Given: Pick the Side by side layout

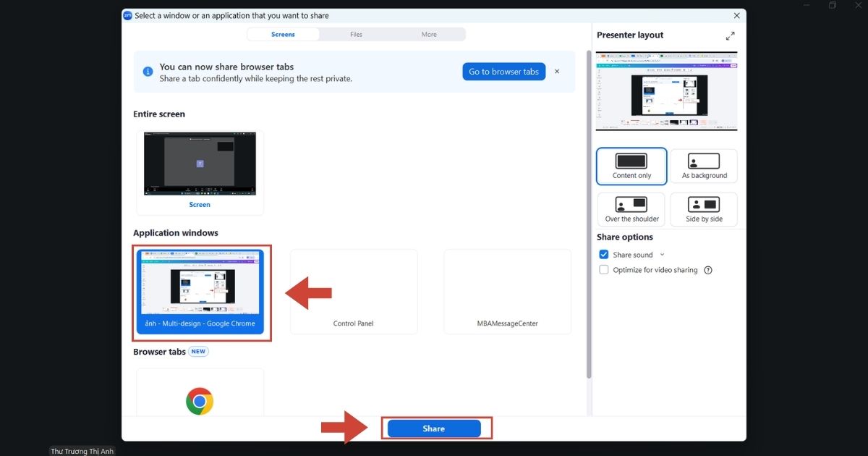Looking at the screenshot, I should pyautogui.click(x=704, y=210).
